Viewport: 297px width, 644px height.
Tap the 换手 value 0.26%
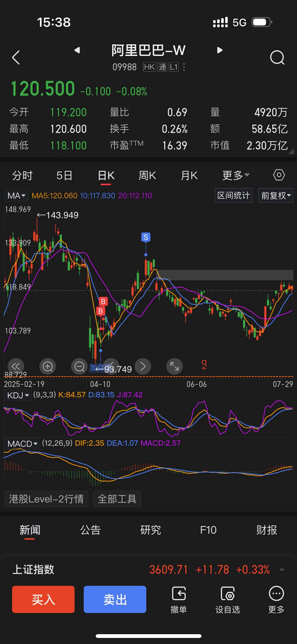174,129
